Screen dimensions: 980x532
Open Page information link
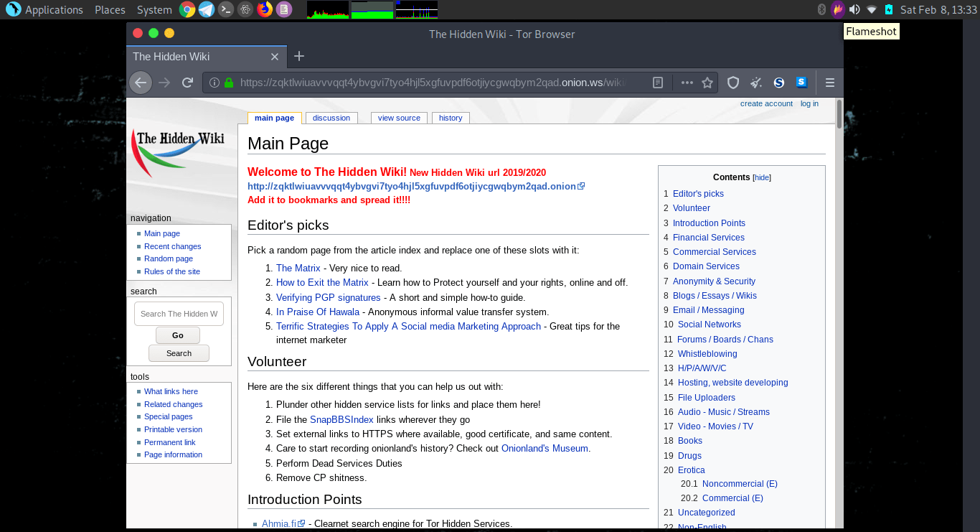(173, 454)
